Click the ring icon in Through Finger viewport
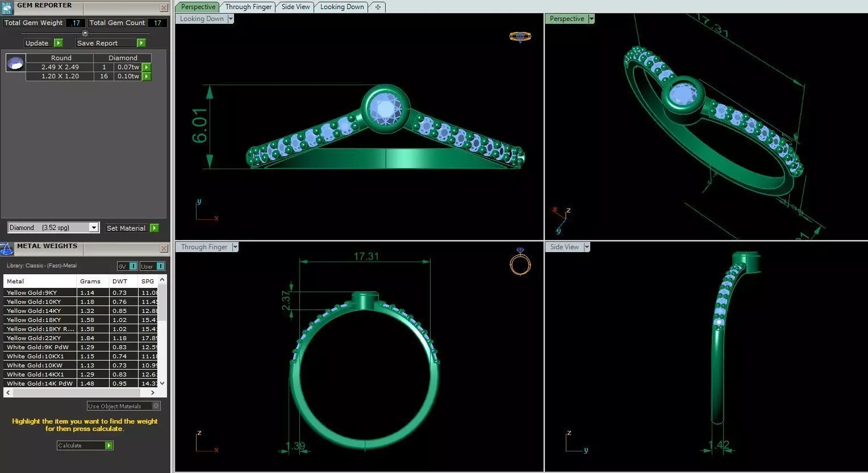868x473 pixels. click(520, 263)
